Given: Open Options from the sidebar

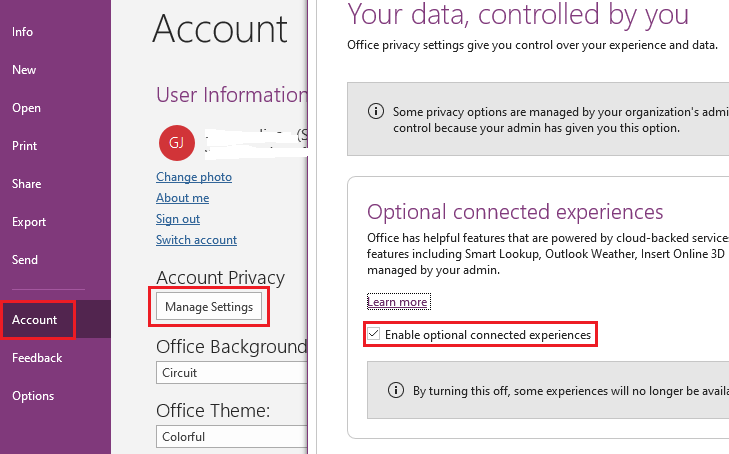Looking at the screenshot, I should click(x=33, y=396).
